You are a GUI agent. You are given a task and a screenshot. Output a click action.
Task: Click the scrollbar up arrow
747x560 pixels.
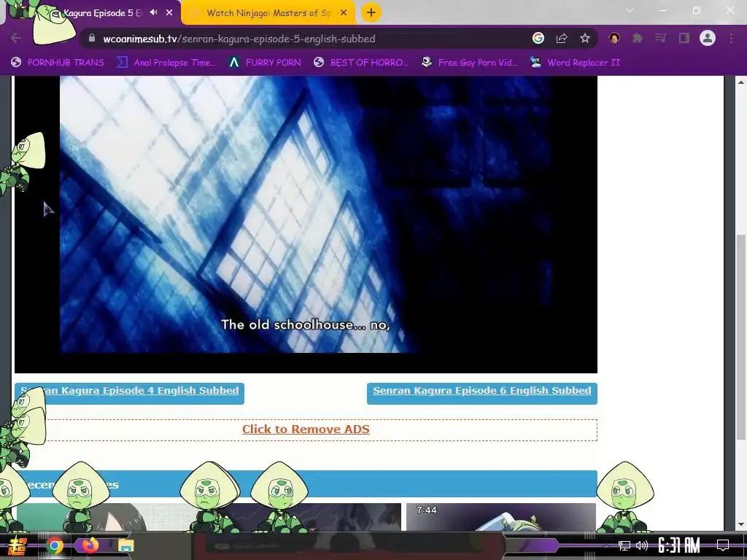click(741, 82)
